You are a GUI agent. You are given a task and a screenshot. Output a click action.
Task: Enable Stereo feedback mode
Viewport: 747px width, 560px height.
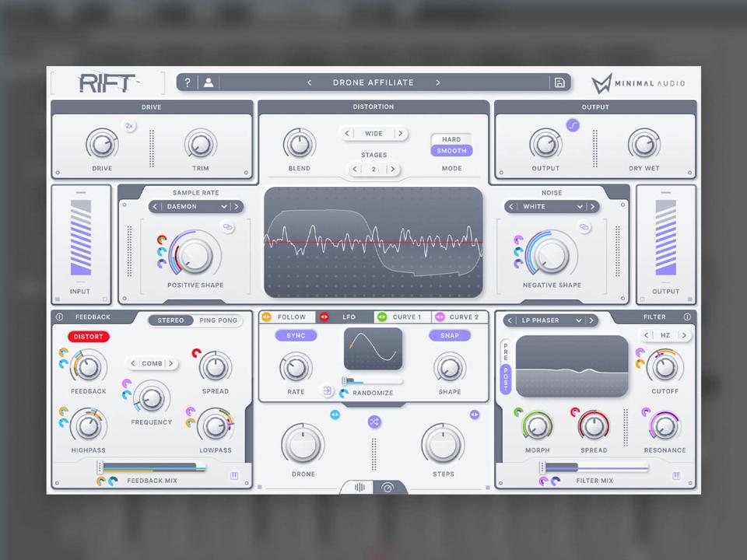tap(170, 320)
